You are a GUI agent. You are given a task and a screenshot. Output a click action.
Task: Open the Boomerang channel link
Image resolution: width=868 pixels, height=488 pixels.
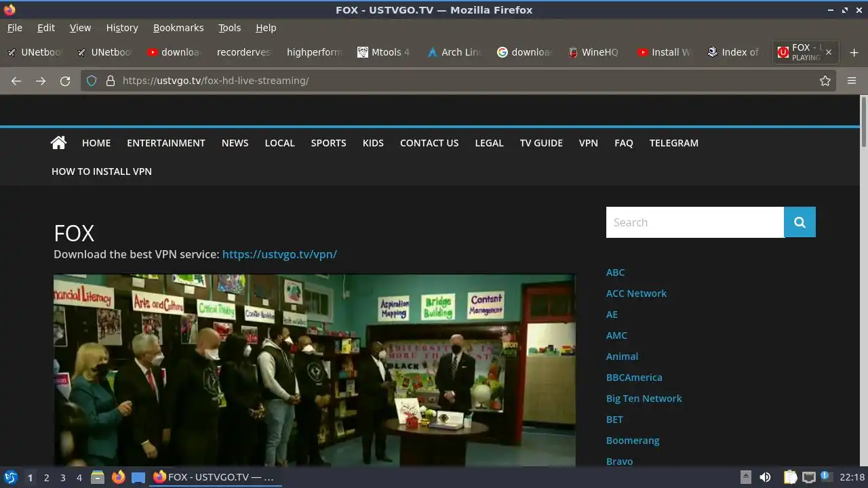[633, 441]
